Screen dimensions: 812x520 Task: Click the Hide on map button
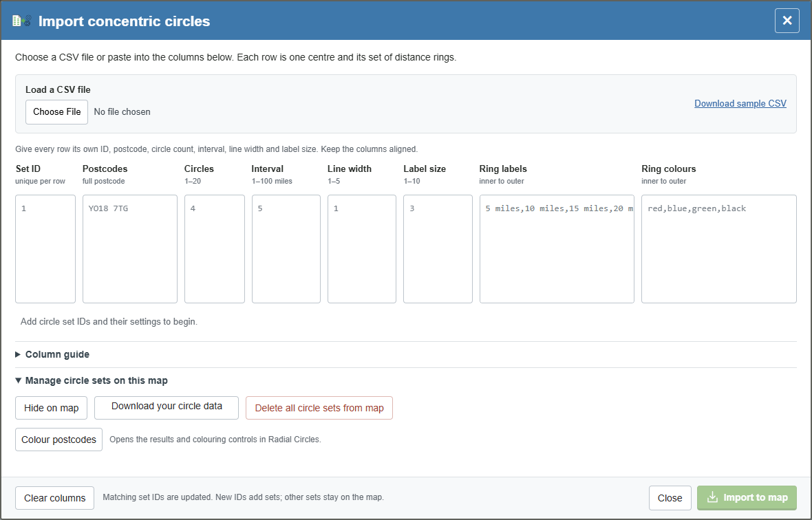point(52,408)
